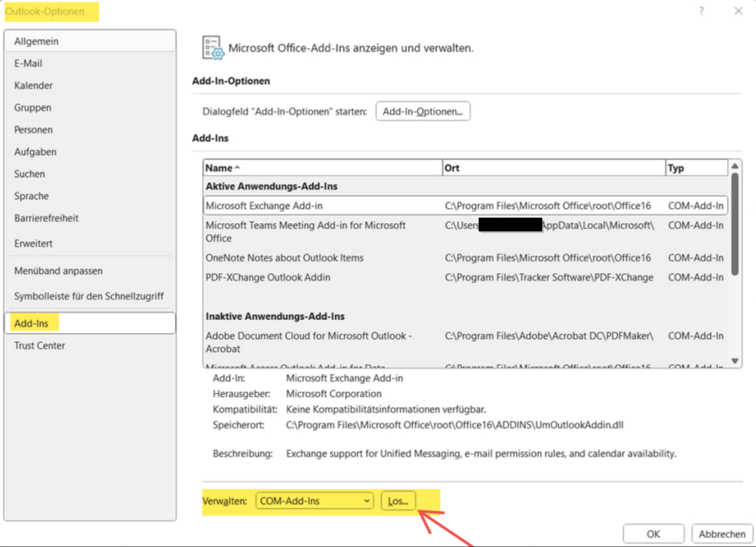This screenshot has height=547, width=756.
Task: Click the help question mark icon
Action: click(701, 11)
